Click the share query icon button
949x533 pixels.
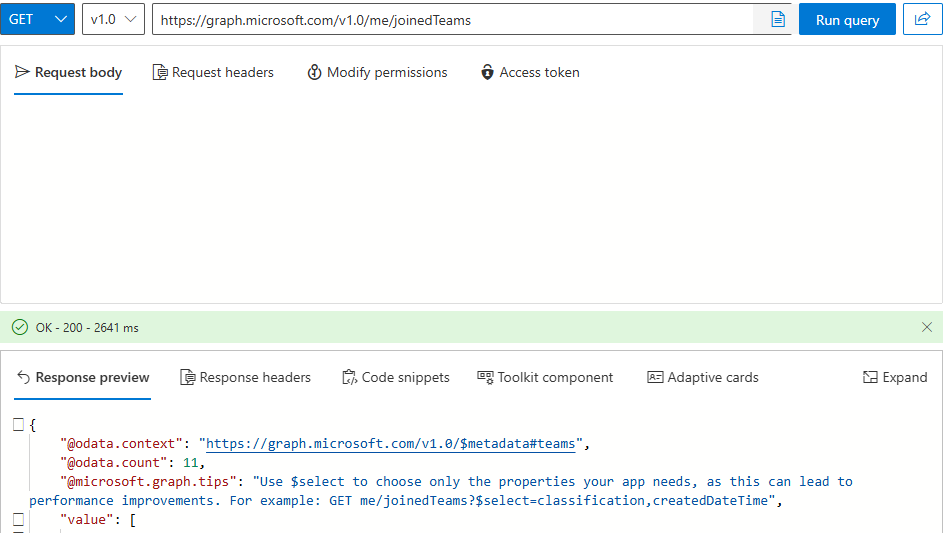922,19
